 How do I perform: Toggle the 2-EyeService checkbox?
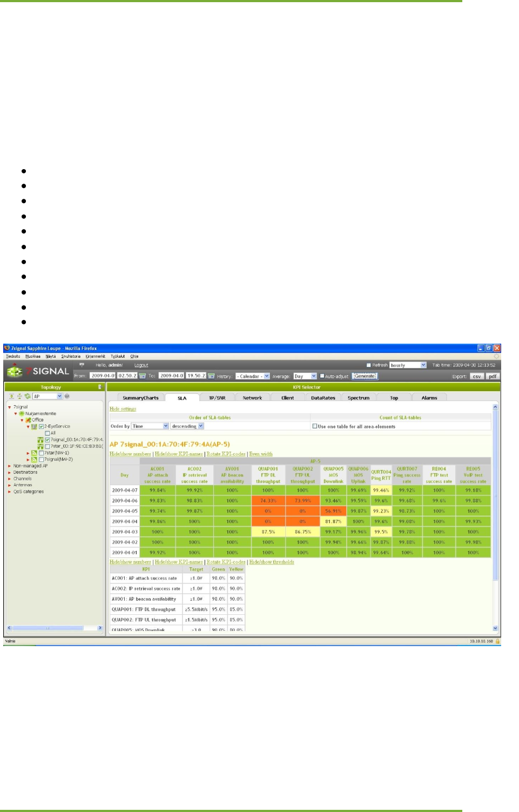[x=41, y=426]
